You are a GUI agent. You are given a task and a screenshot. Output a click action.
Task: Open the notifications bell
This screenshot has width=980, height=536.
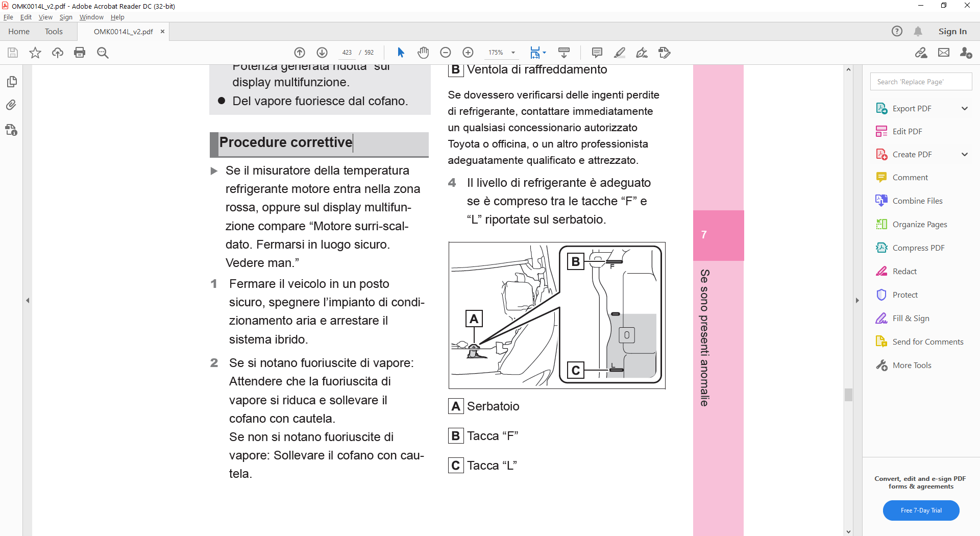click(x=918, y=31)
